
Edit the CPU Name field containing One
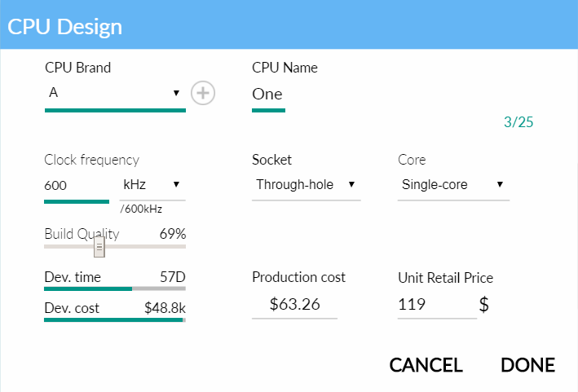268,95
